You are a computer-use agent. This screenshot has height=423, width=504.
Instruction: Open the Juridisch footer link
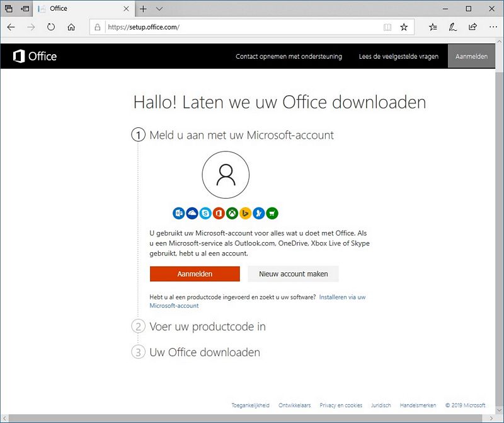(381, 405)
